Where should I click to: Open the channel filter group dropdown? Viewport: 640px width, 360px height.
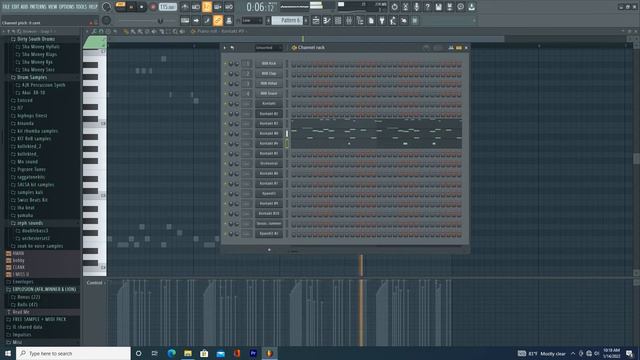pyautogui.click(x=268, y=48)
